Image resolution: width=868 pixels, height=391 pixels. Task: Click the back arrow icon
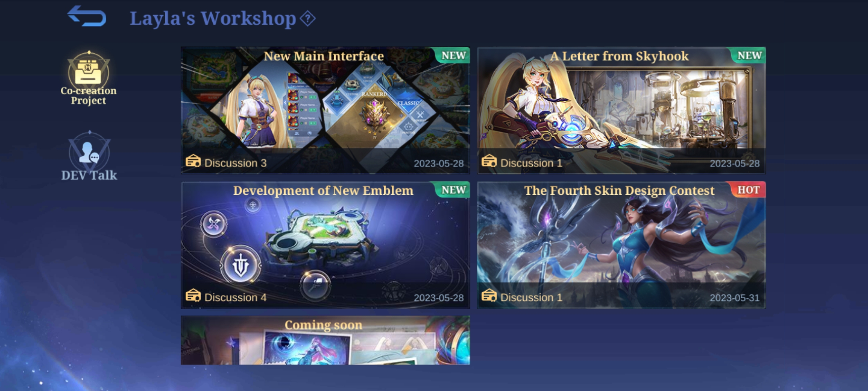[x=87, y=16]
